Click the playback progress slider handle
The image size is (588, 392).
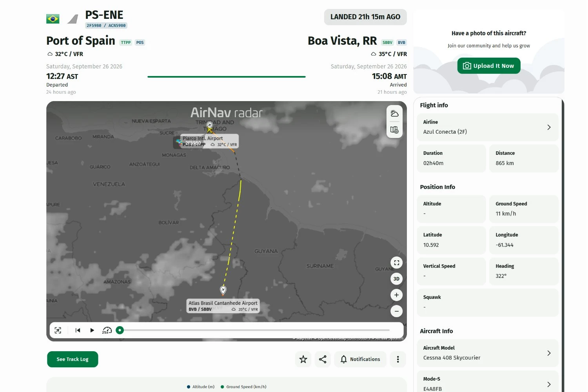pos(120,330)
